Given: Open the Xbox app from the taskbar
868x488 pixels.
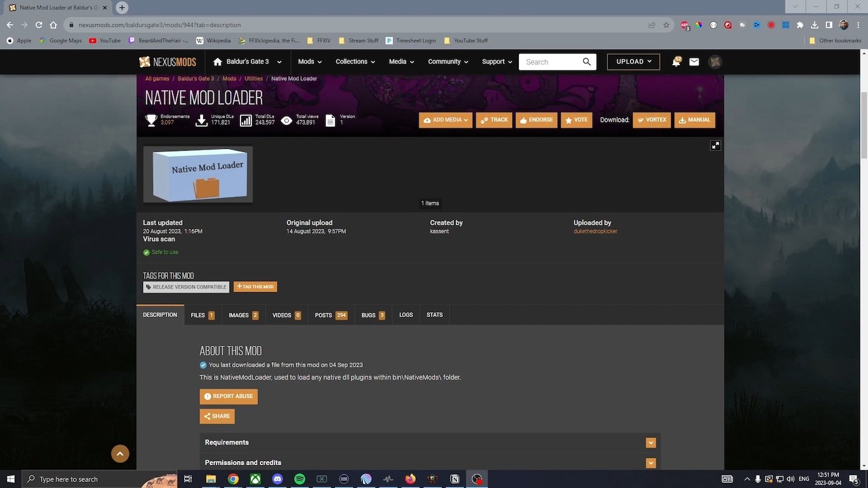Looking at the screenshot, I should click(x=256, y=479).
